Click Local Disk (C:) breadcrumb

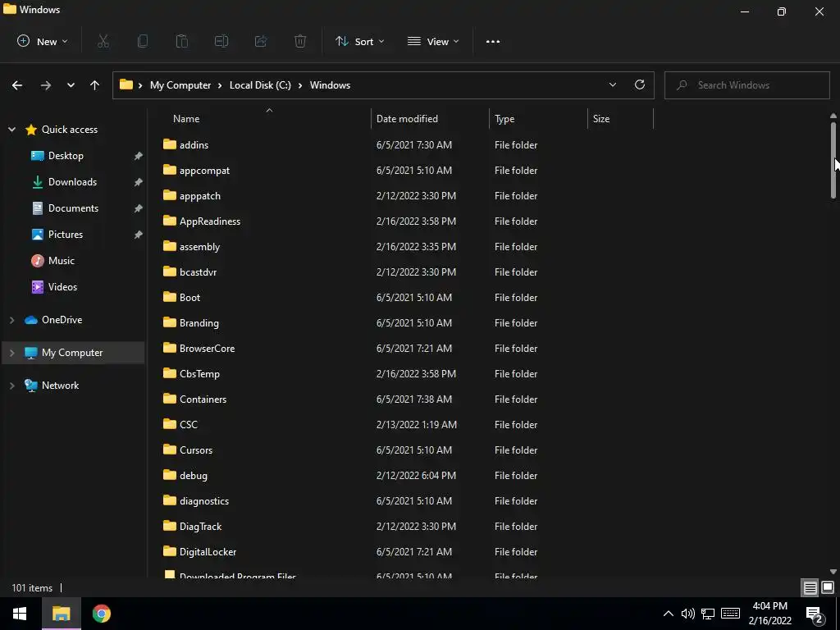[x=260, y=85]
